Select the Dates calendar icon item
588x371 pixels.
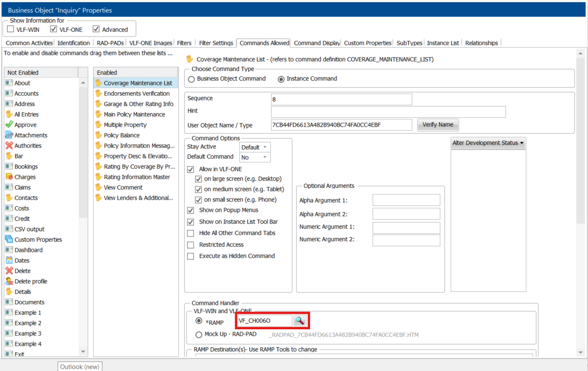pos(9,260)
